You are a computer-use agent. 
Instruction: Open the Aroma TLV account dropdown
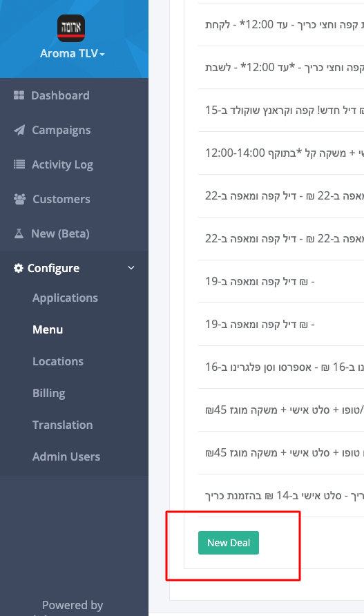click(73, 53)
